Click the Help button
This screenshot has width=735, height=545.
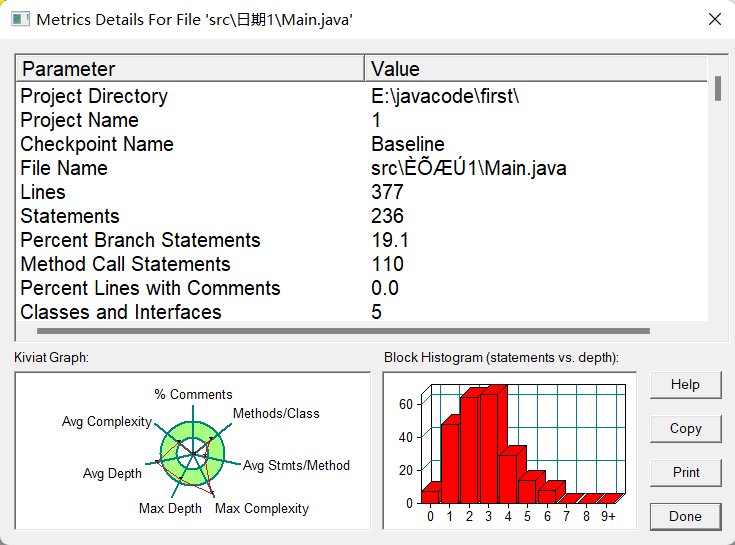pos(685,385)
